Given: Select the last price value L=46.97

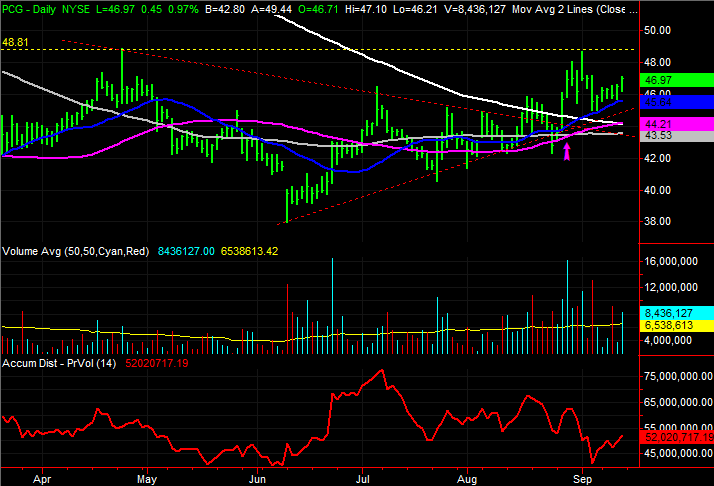Looking at the screenshot, I should tap(115, 9).
